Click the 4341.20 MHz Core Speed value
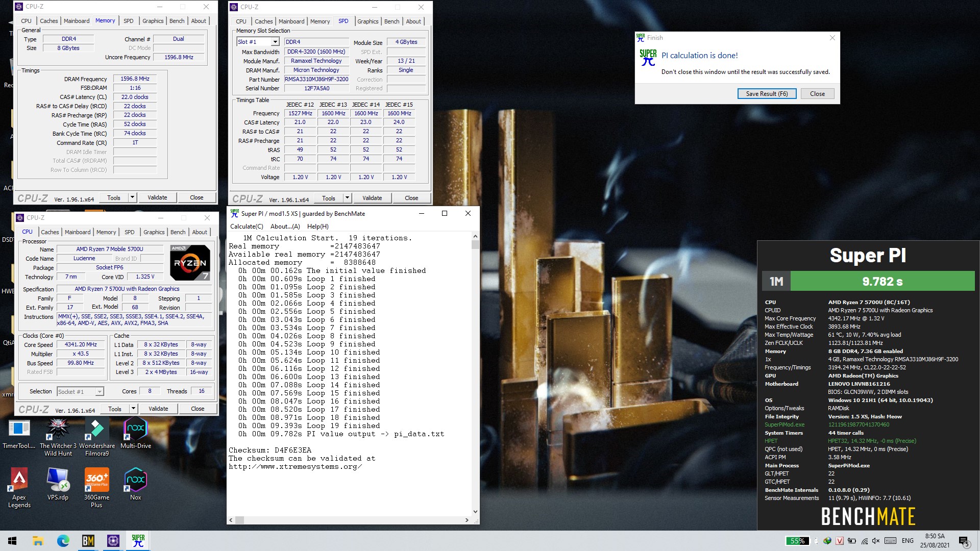Screen dimensions: 980x551 (x=81, y=345)
